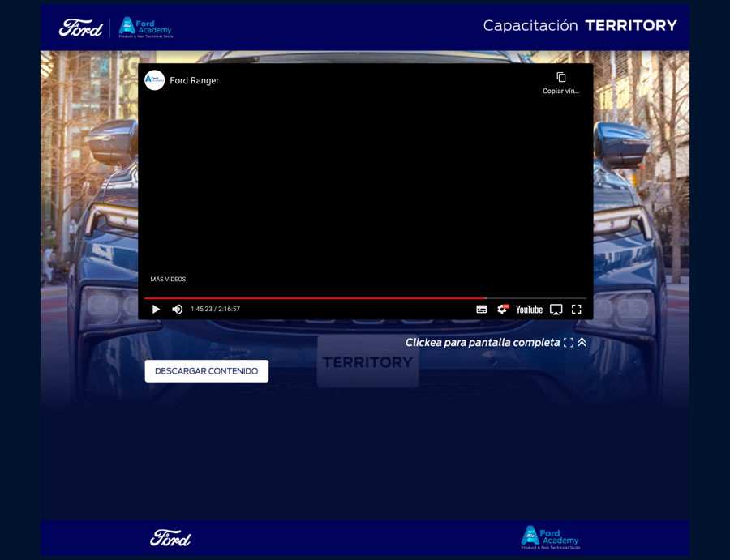
Task: Toggle subtitles in the video player
Action: point(482,309)
